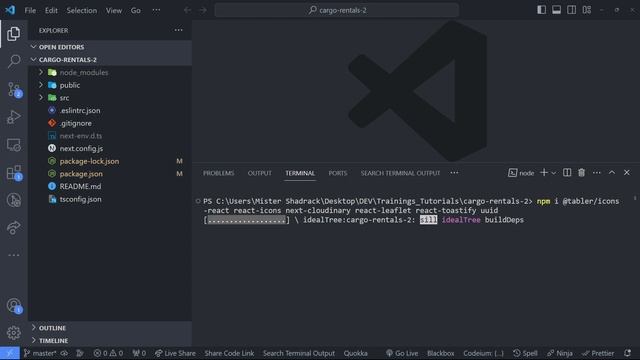Open Source Control view in activity bar
This screenshot has height=360, width=640.
point(13,89)
